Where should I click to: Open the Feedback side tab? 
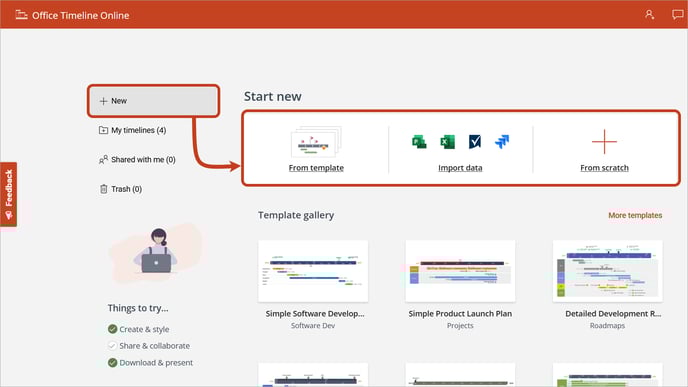click(9, 194)
